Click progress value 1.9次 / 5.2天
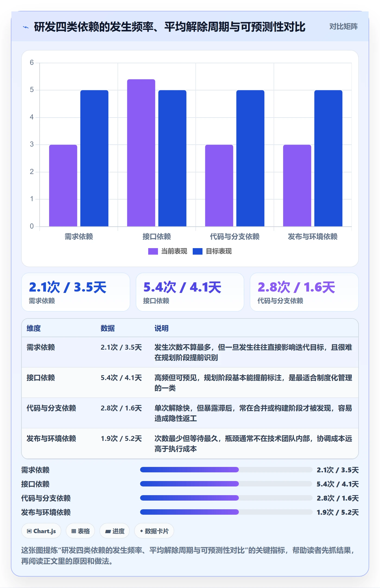 [338, 512]
